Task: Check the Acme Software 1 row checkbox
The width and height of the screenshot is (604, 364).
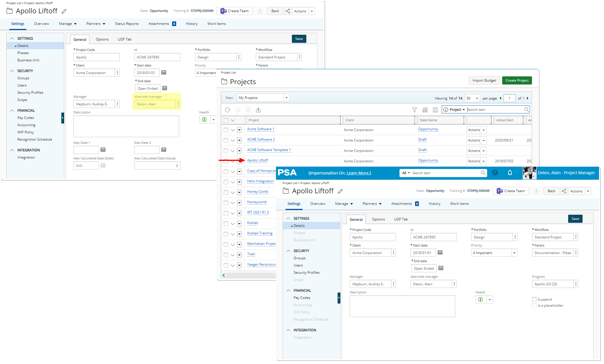Action: pos(226,130)
